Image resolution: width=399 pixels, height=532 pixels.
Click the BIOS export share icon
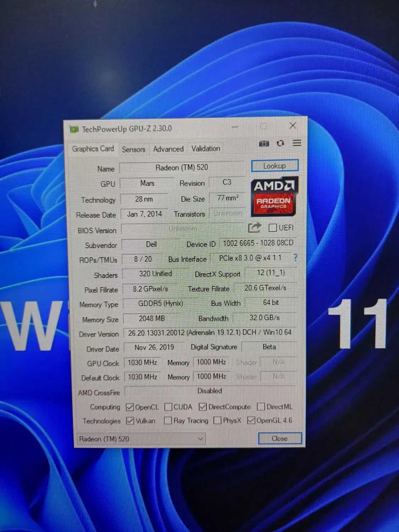tap(254, 227)
